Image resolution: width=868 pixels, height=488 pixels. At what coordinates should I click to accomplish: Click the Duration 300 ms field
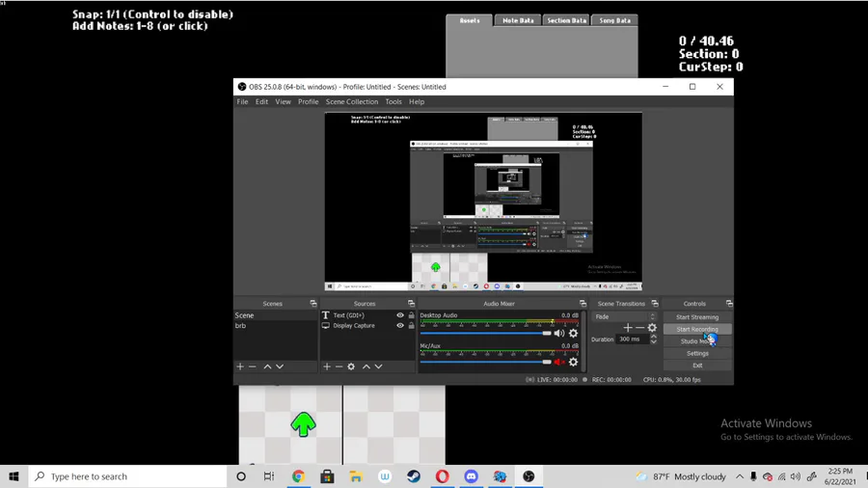[632, 339]
